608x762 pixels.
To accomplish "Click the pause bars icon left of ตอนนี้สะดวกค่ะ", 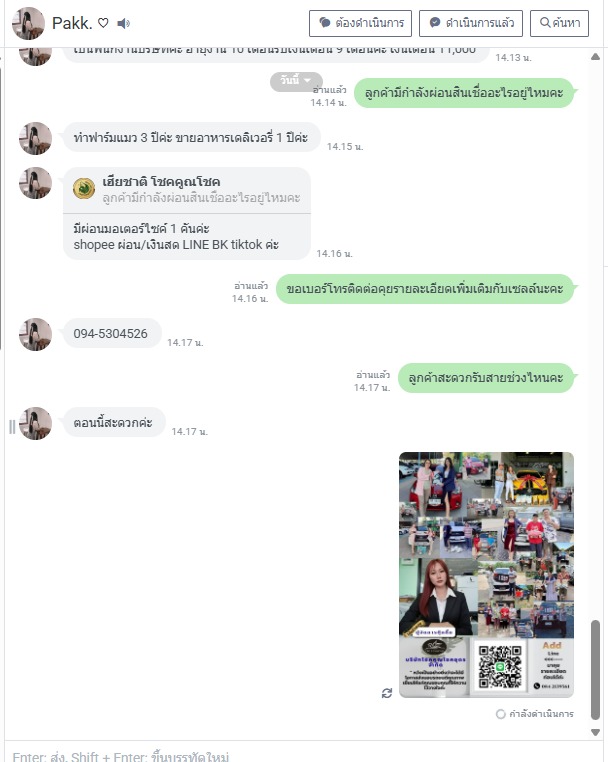I will coord(12,427).
